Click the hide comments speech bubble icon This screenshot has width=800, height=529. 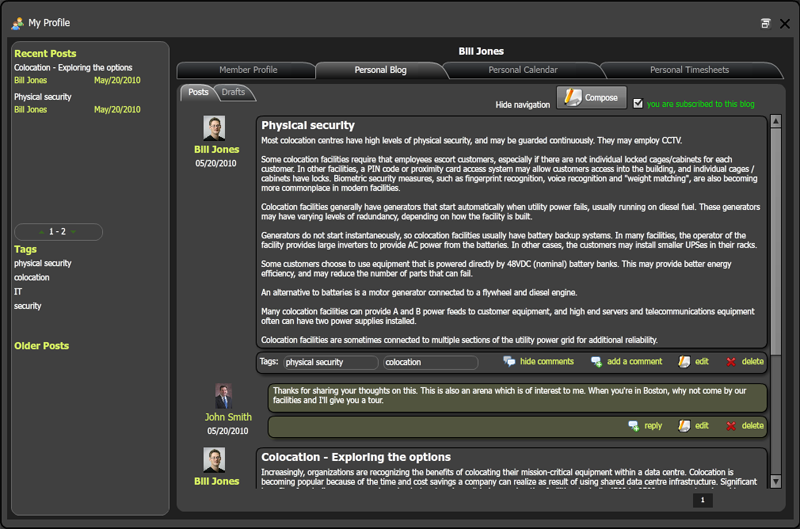[510, 362]
